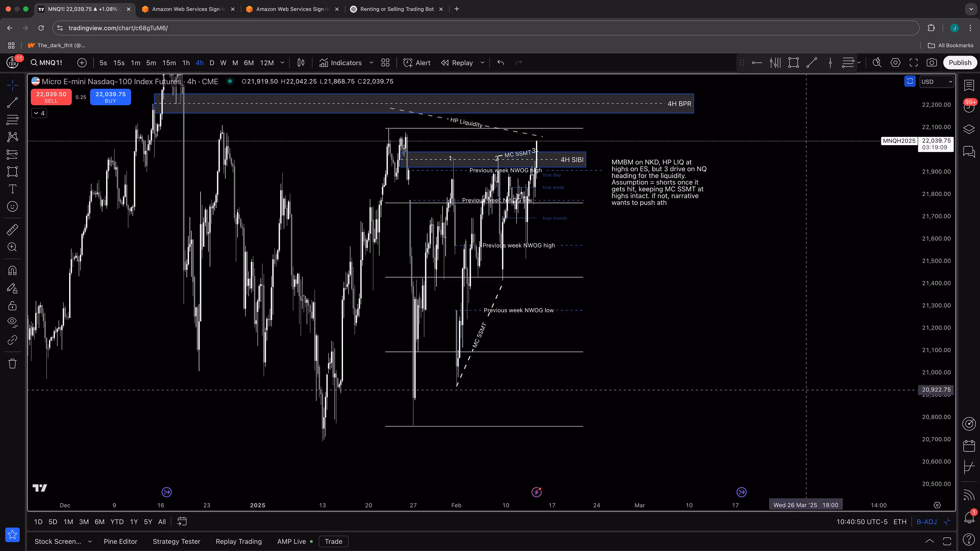Viewport: 980px width, 551px height.
Task: Click the trash remove objects icon
Action: point(12,364)
